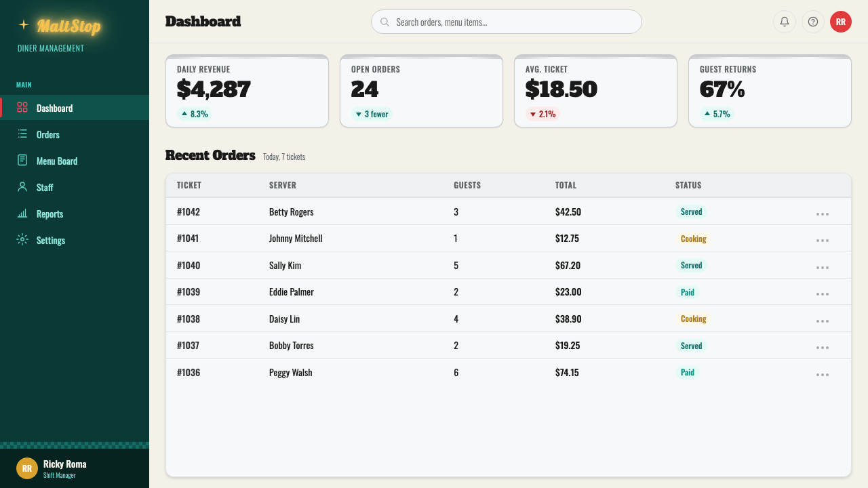The height and width of the screenshot is (488, 868).
Task: Click the help question mark icon
Action: pos(813,22)
